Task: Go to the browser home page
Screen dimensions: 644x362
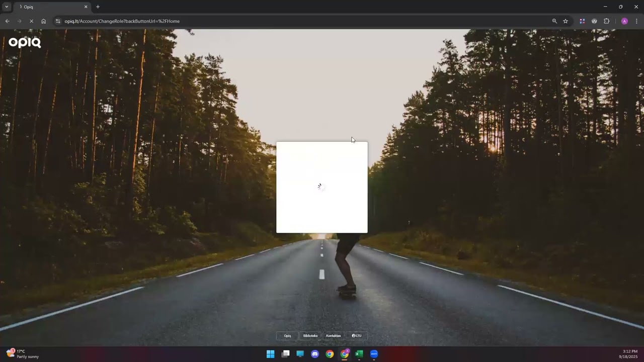Action: (43, 21)
